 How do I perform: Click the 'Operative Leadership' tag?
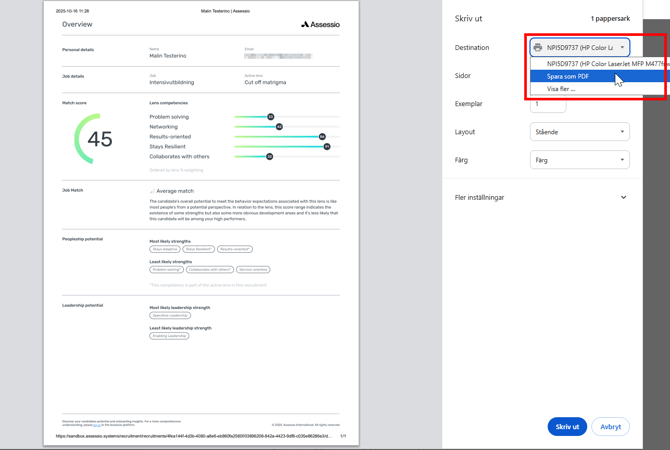coord(170,315)
